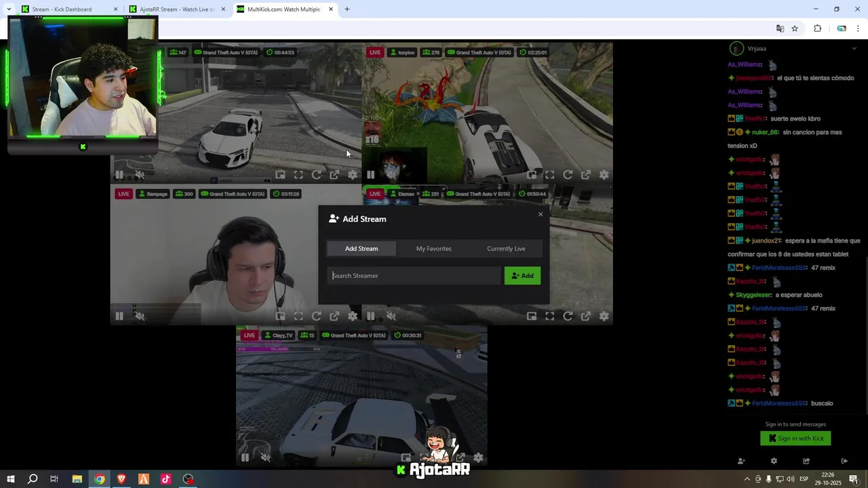Reload the Rampage stream
The image size is (868, 488).
click(x=316, y=316)
